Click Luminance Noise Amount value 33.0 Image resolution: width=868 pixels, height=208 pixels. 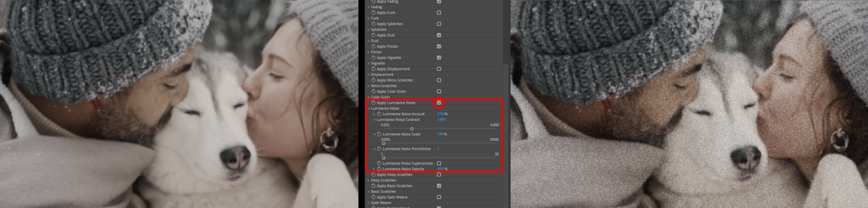click(x=441, y=114)
